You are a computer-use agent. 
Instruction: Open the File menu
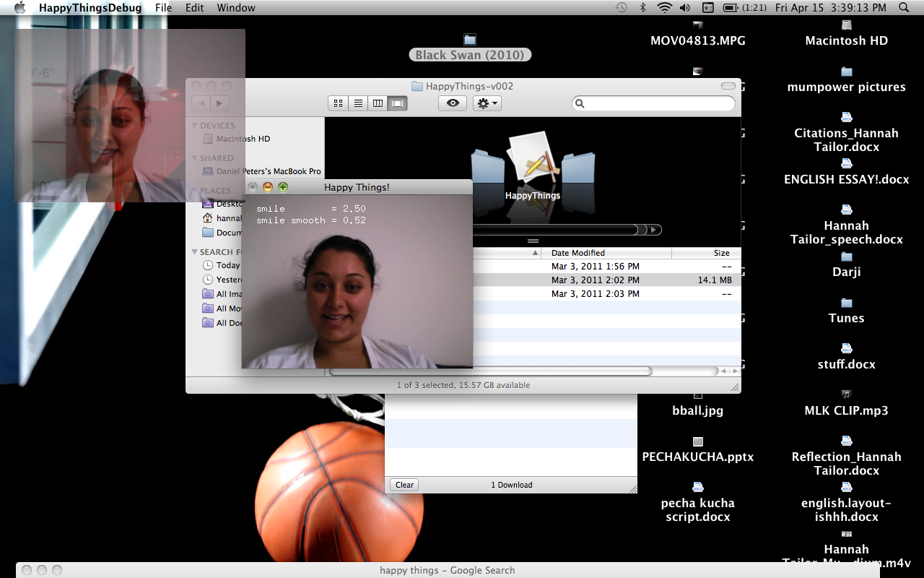click(x=163, y=8)
